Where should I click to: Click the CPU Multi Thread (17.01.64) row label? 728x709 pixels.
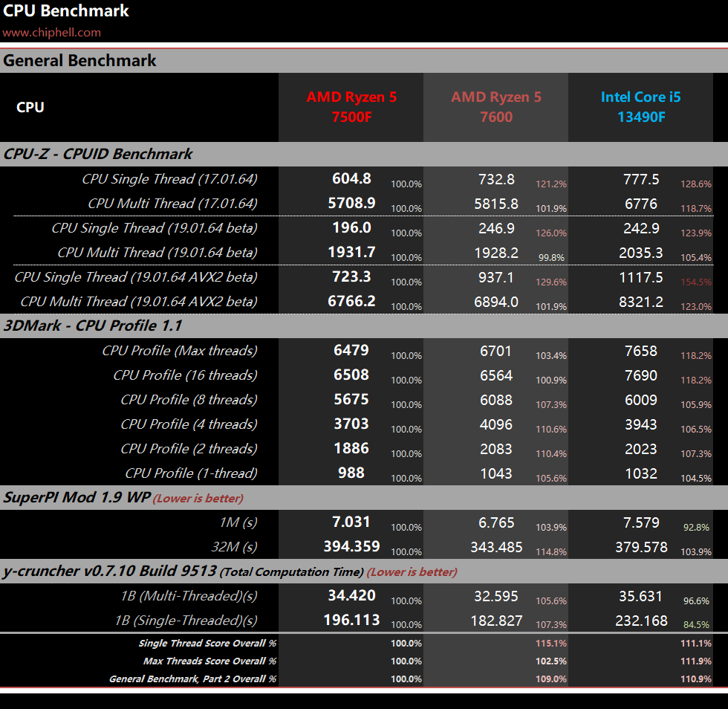click(172, 204)
